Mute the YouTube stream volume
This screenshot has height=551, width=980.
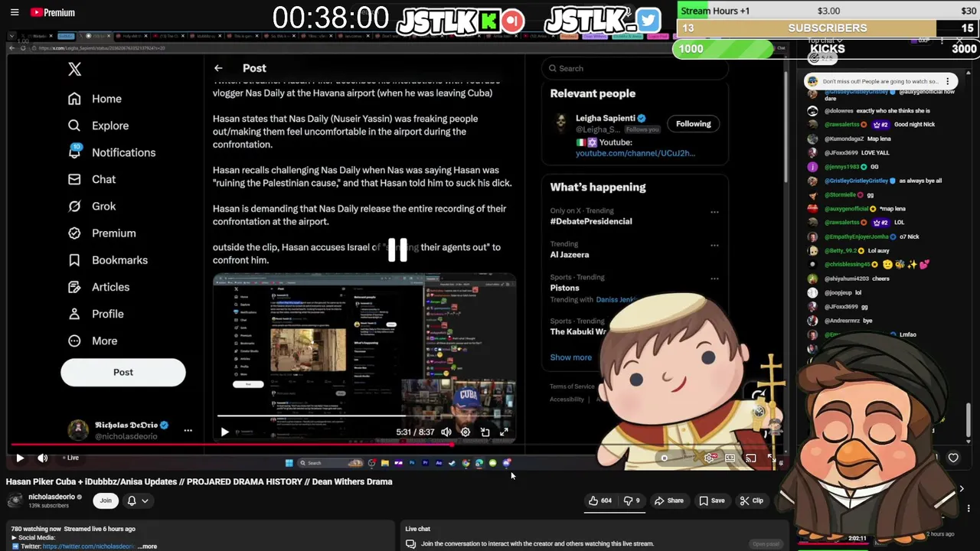(43, 458)
